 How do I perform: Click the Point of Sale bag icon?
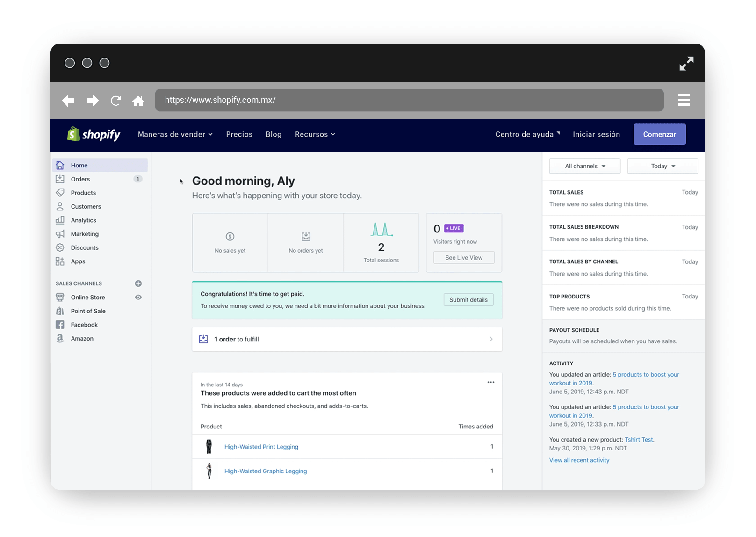click(x=60, y=311)
